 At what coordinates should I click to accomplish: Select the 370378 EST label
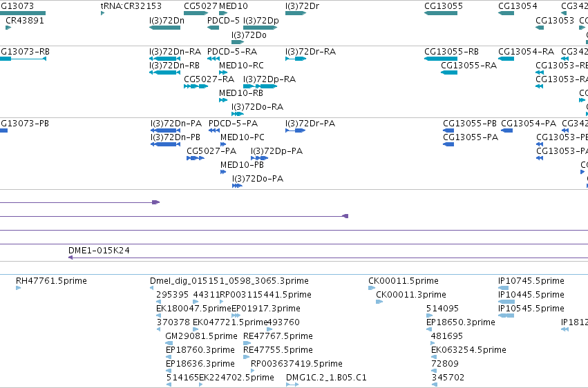[x=173, y=322]
